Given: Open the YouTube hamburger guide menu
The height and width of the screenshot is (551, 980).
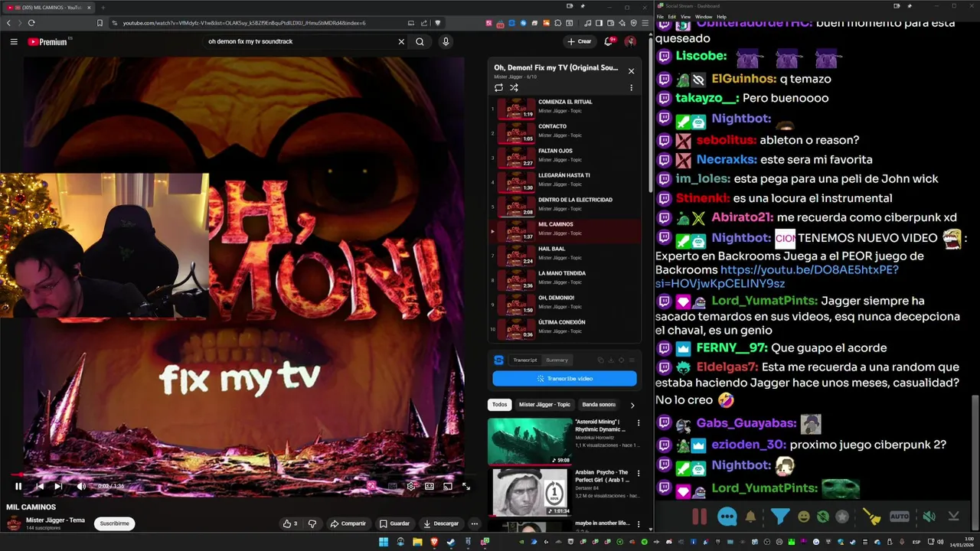Looking at the screenshot, I should coord(14,41).
